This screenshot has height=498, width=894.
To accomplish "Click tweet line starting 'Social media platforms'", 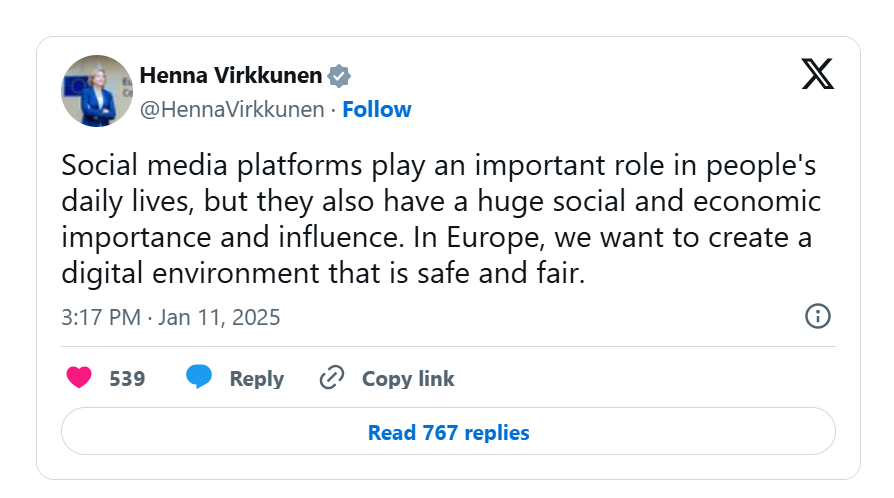I will 439,166.
